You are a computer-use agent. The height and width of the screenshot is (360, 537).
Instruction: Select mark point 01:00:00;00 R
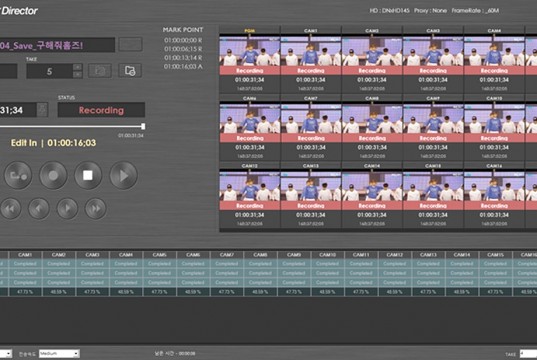[x=183, y=40]
